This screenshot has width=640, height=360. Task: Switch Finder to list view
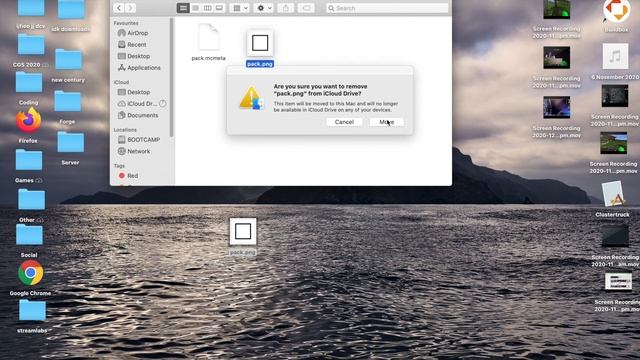click(x=196, y=8)
